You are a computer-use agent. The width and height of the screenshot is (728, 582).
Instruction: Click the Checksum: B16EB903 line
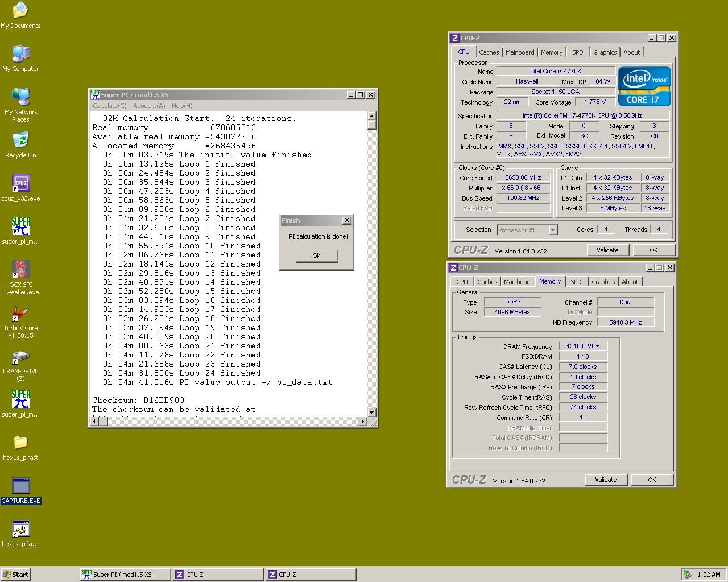(x=138, y=400)
